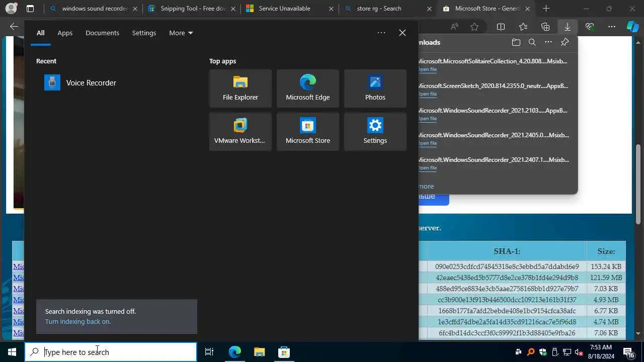The image size is (644, 362).
Task: Open Microsoft Store from taskbar
Action: coord(284,352)
